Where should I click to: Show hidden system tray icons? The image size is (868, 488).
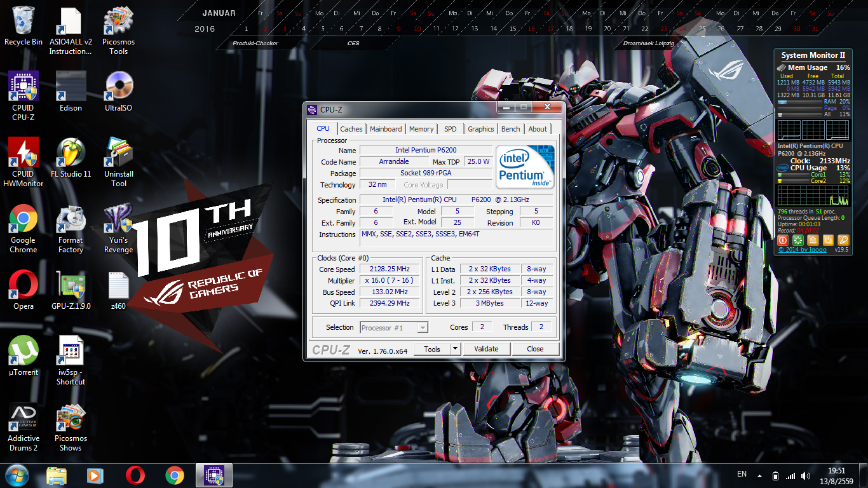point(759,476)
